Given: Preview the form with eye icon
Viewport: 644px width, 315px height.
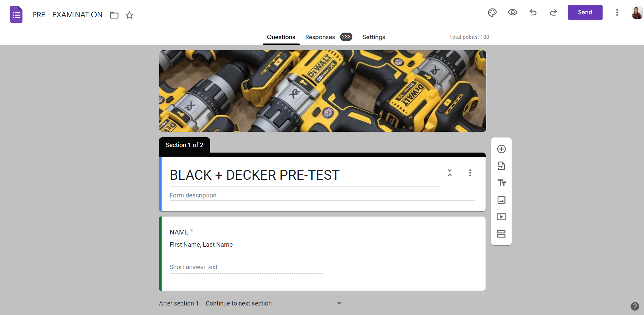Looking at the screenshot, I should [x=513, y=13].
